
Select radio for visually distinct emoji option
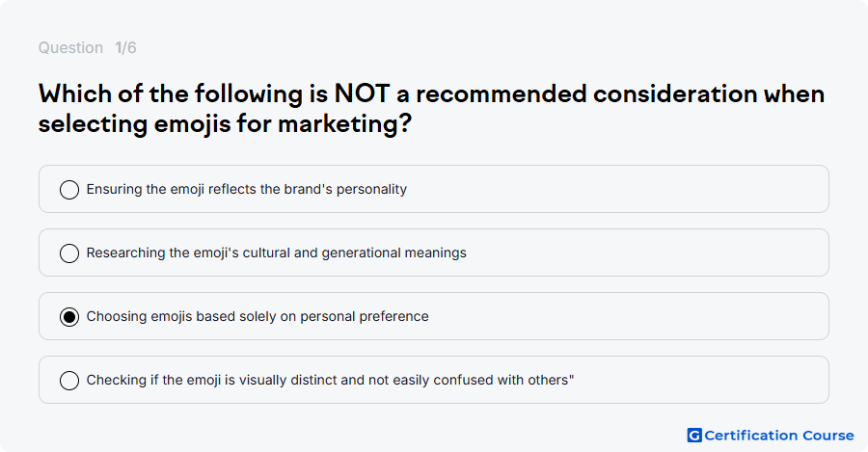[69, 381]
